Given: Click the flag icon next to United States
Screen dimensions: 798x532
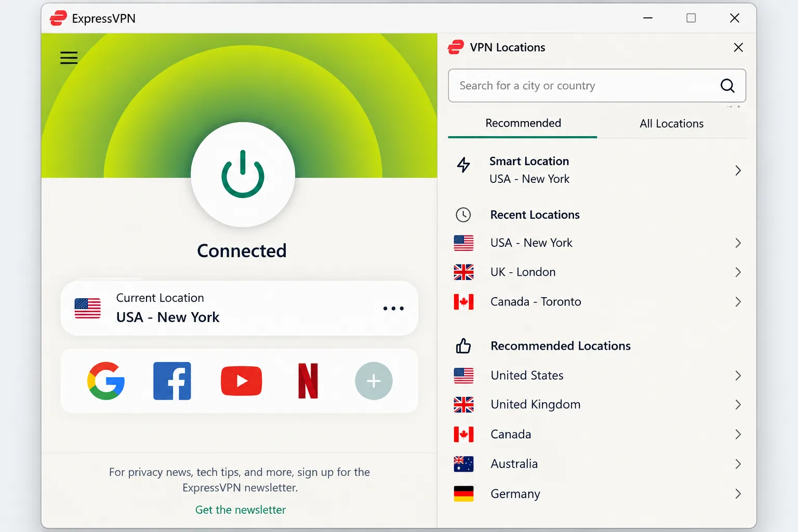Looking at the screenshot, I should pyautogui.click(x=463, y=376).
